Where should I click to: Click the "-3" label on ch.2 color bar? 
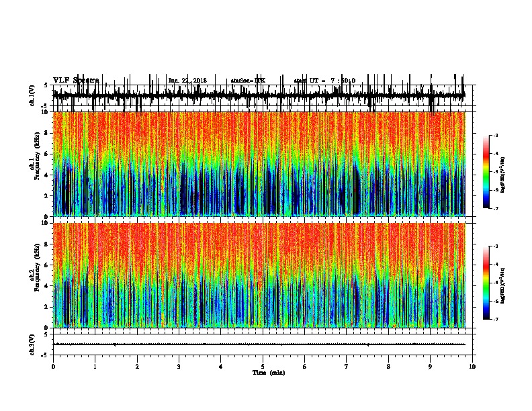495,246
